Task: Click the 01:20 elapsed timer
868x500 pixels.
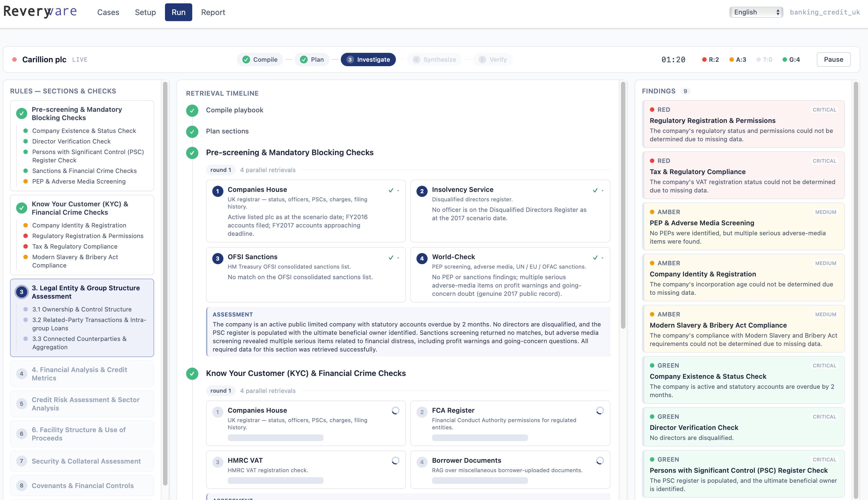Action: pyautogui.click(x=673, y=60)
